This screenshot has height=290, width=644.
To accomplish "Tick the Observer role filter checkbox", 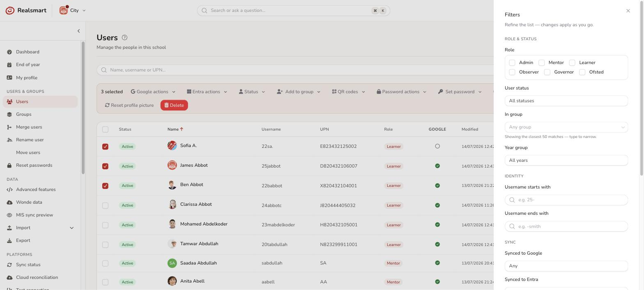I will coord(512,72).
